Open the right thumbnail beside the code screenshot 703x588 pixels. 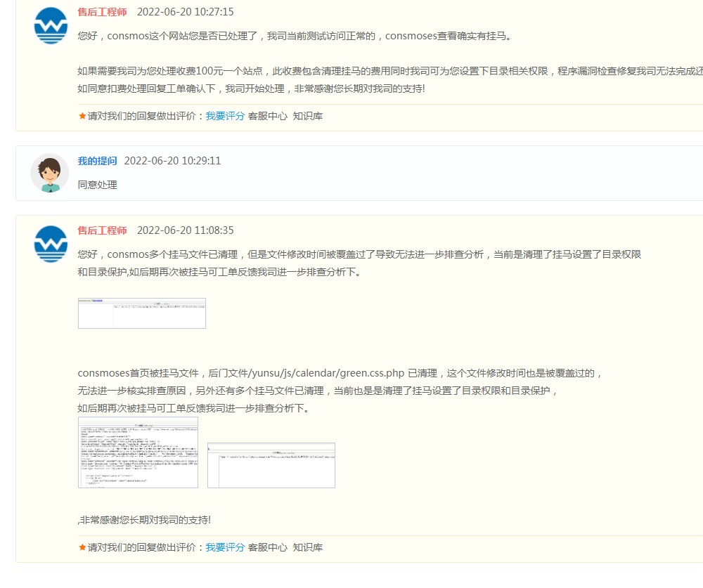coord(271,465)
